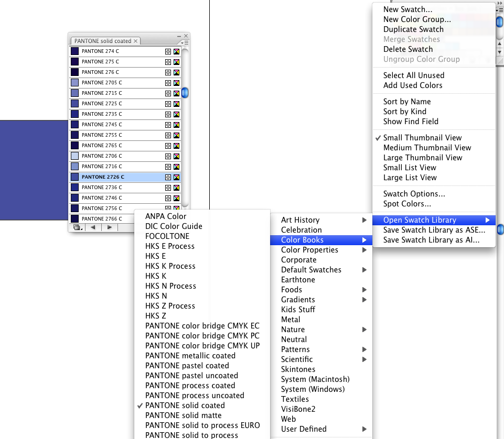Screen dimensions: 504x439
Task: Choose New Swatch... from panel menu
Action: click(408, 9)
